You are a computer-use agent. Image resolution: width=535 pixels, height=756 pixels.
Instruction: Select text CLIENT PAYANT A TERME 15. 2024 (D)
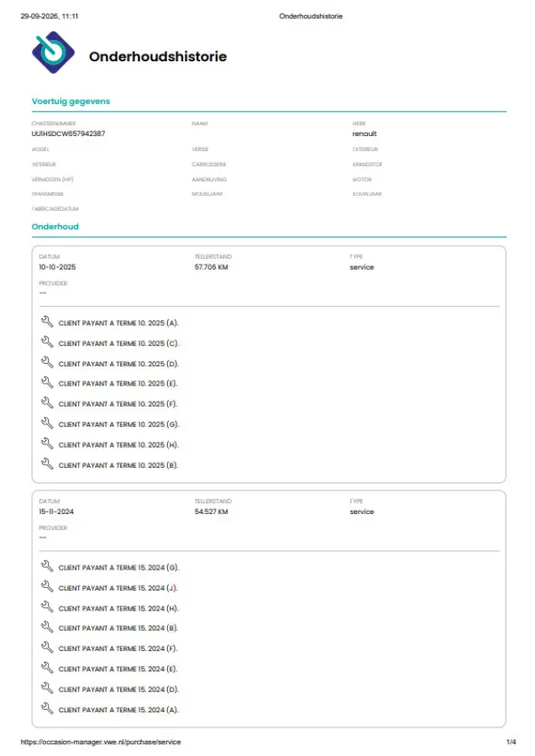pos(118,690)
